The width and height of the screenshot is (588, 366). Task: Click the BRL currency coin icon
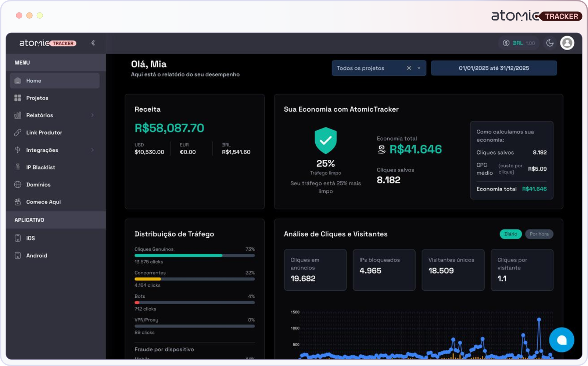coord(506,43)
